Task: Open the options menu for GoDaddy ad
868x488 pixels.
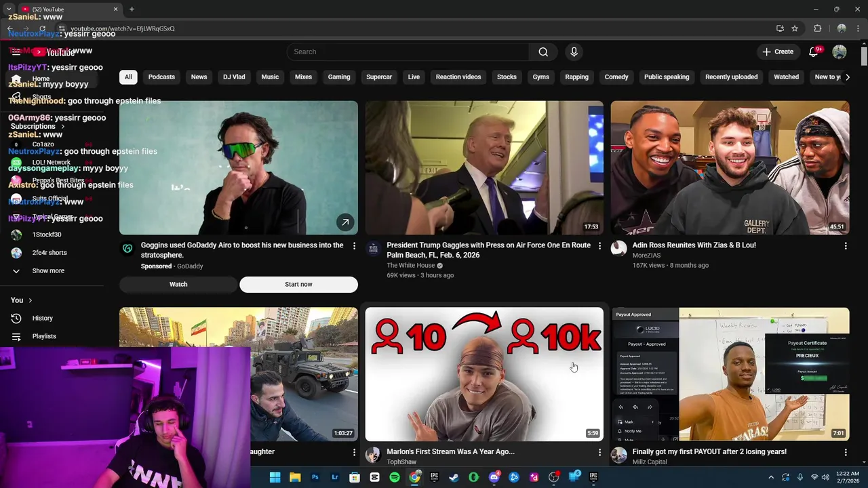Action: pyautogui.click(x=354, y=245)
